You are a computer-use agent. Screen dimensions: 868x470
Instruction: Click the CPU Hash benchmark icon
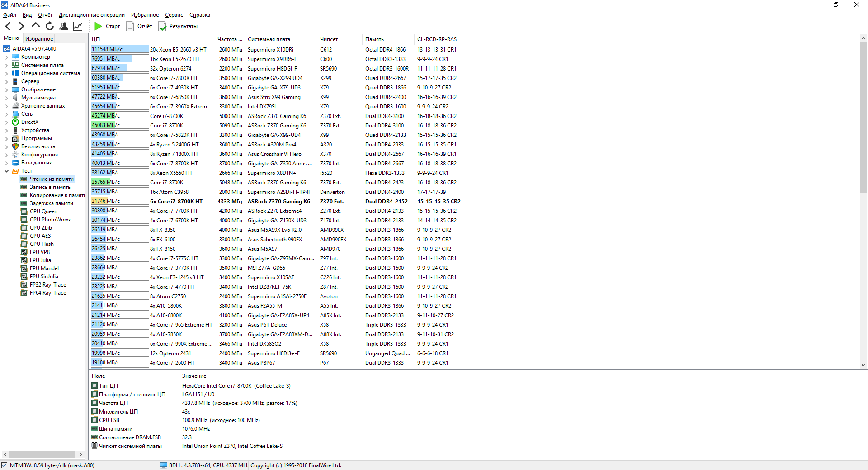(24, 244)
